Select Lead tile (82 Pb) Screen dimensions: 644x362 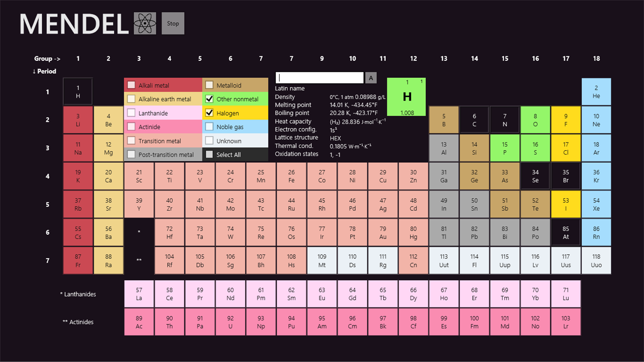[475, 232]
